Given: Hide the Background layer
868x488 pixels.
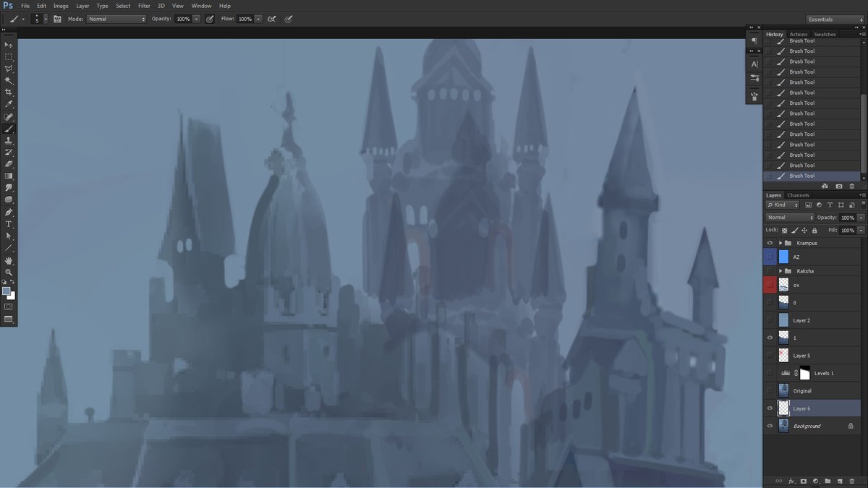Looking at the screenshot, I should pyautogui.click(x=770, y=426).
